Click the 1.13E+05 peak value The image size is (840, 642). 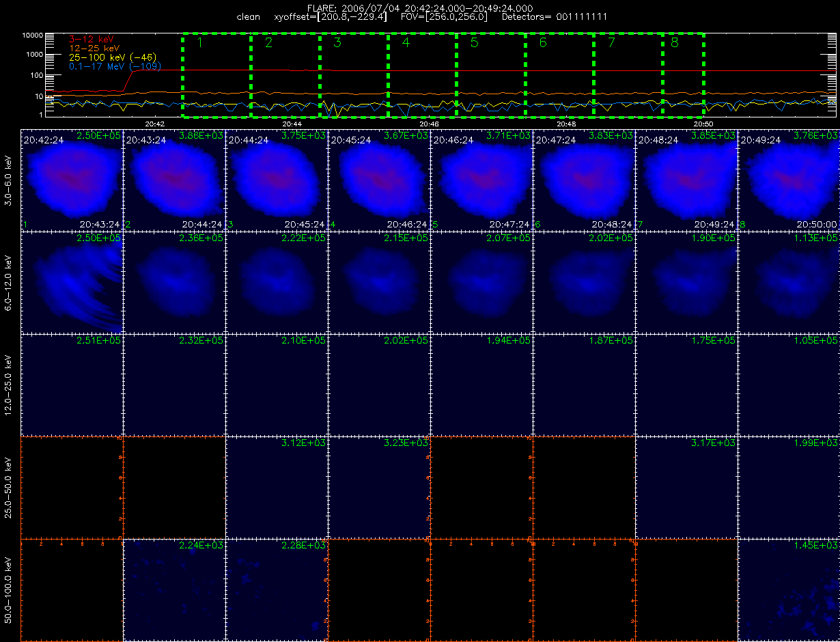click(x=816, y=238)
